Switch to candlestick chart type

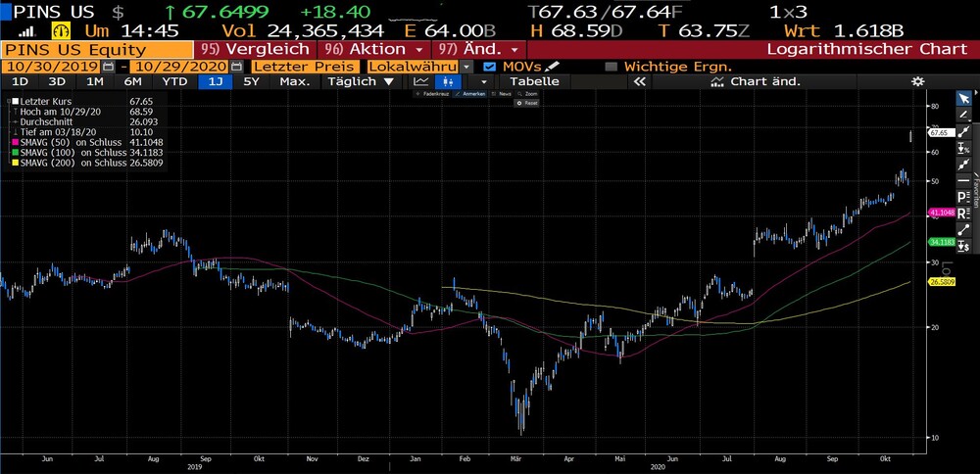coord(447,82)
